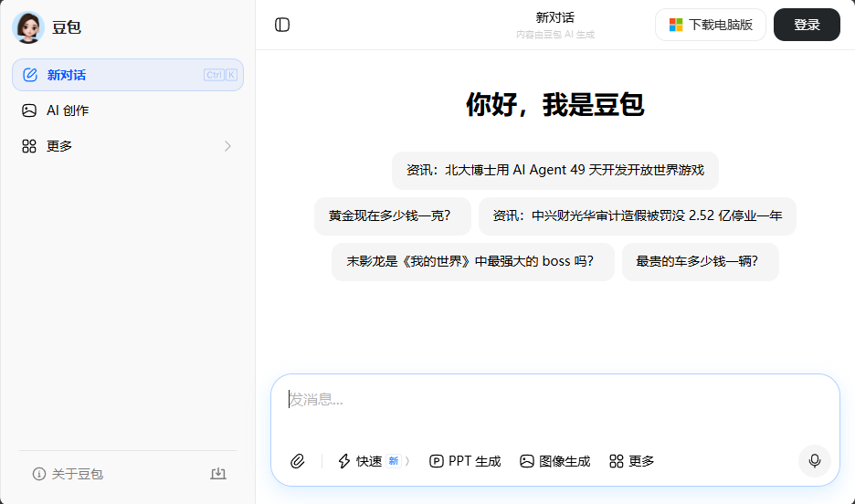
Task: Click the grid icon beside sidebar 更多
Action: click(29, 146)
